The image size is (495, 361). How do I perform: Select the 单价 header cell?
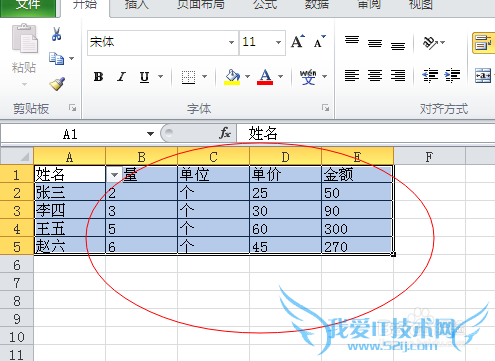(x=285, y=174)
